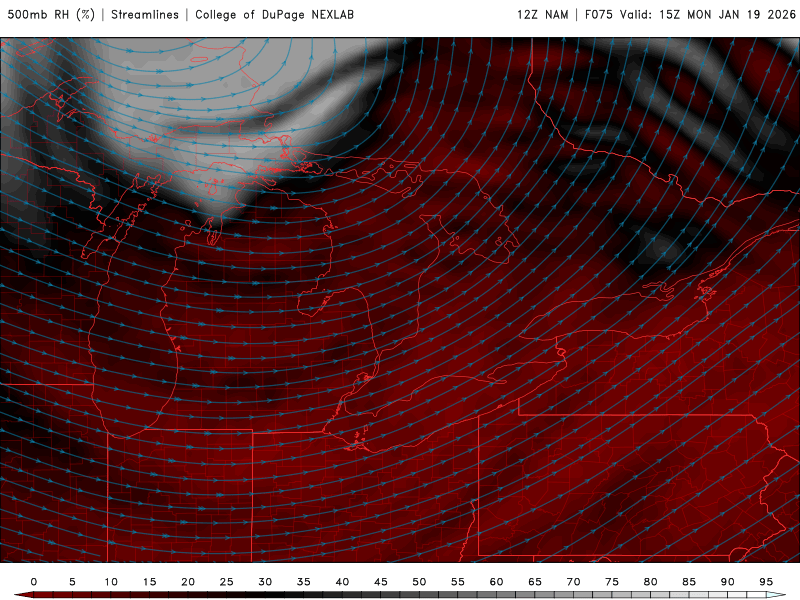The width and height of the screenshot is (800, 600).
Task: Click the colorbar label "25"
Action: point(227,582)
